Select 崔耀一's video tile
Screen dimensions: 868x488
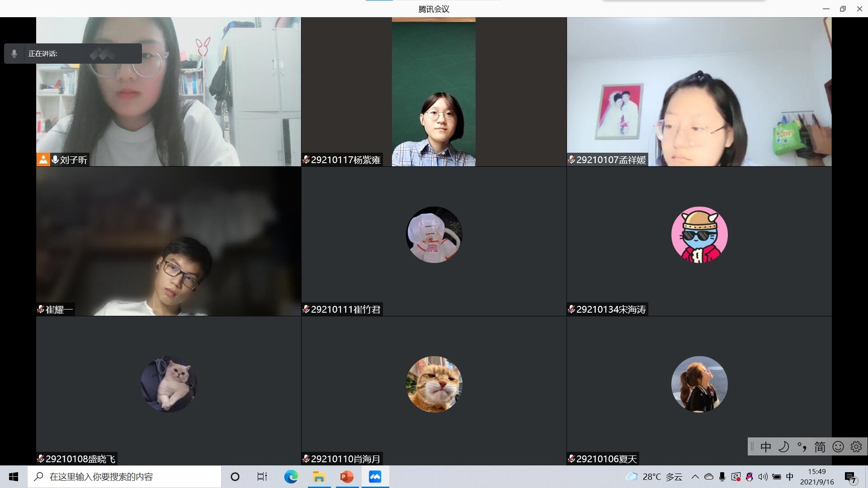168,241
